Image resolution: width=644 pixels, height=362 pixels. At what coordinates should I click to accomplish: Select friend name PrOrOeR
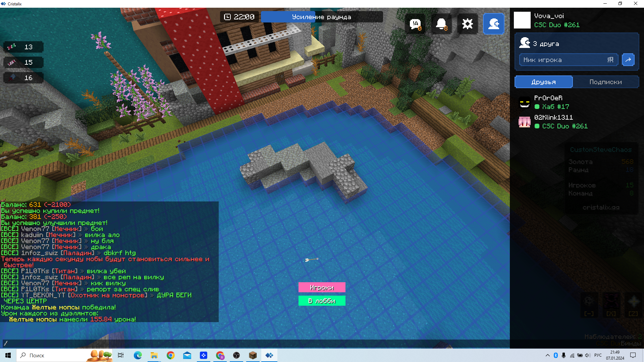548,98
